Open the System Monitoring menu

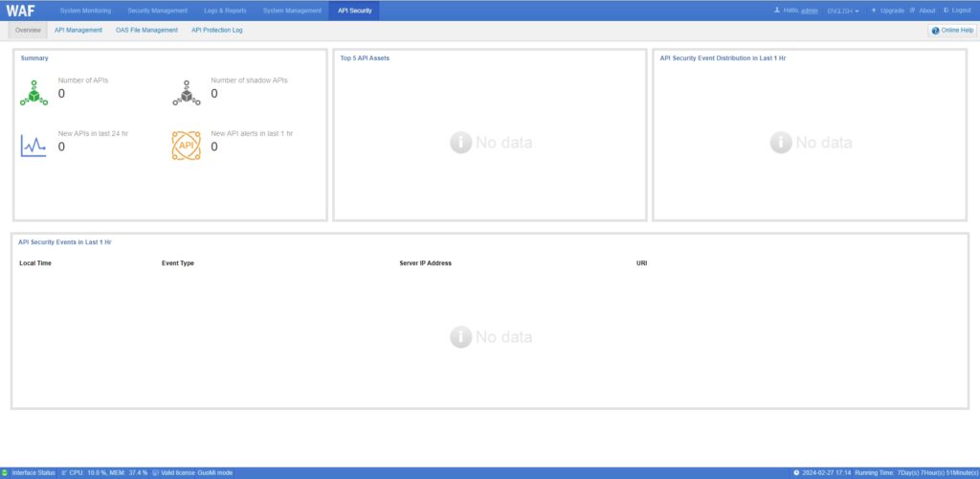tap(85, 11)
